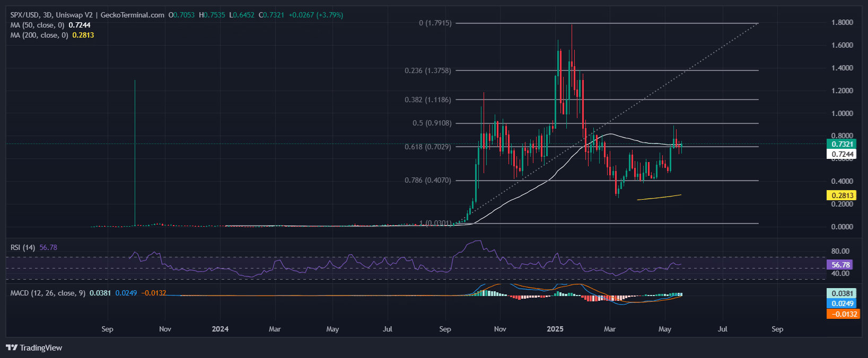Select the 0.618 (0.7029) Fibonacci level label
This screenshot has width=868, height=358.
[x=427, y=147]
